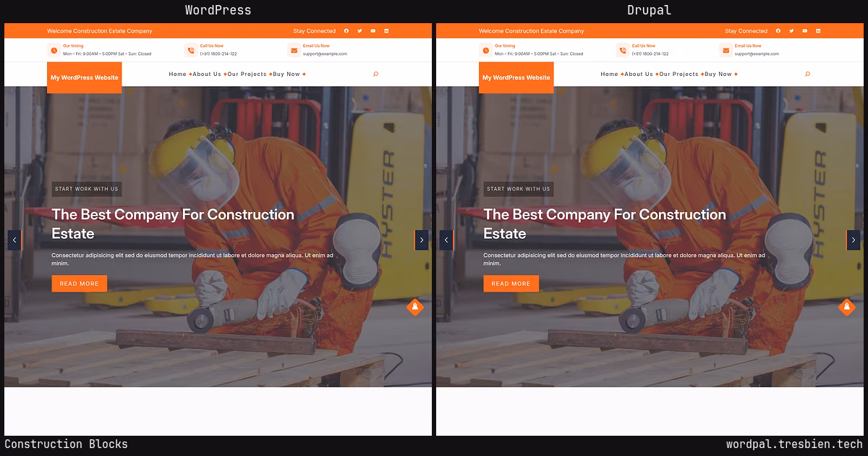Go to previous slide in WordPress pane
868x456 pixels.
coord(14,240)
